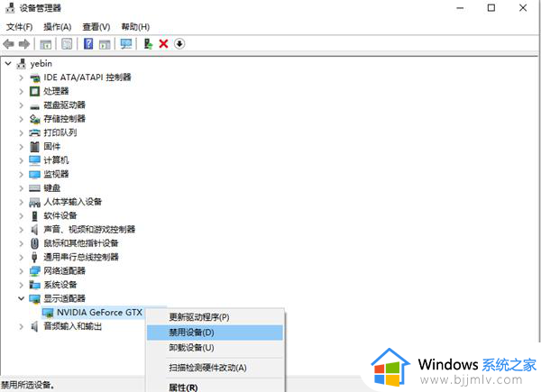The height and width of the screenshot is (392, 541).
Task: Click the disable device down-arrow icon
Action: (x=179, y=44)
